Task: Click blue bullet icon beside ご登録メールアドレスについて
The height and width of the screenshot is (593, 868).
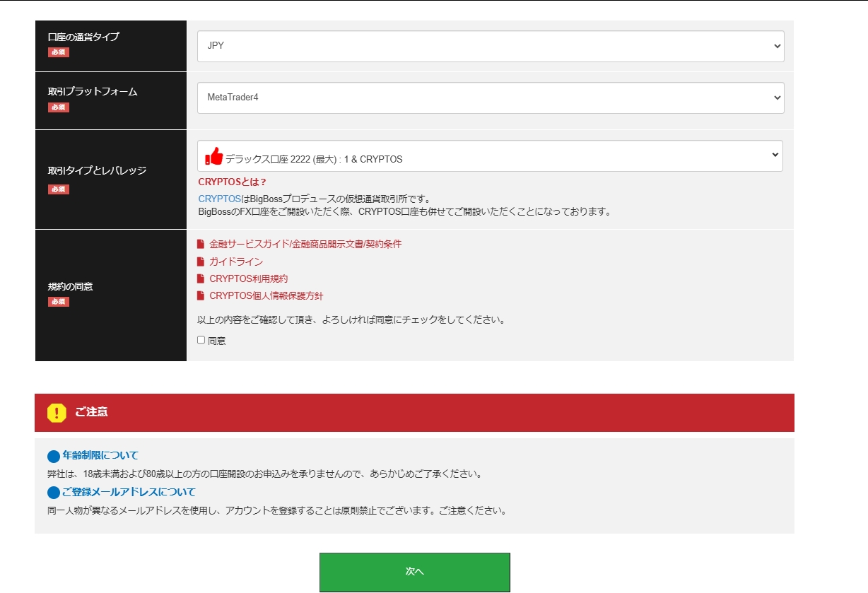Action: click(54, 493)
